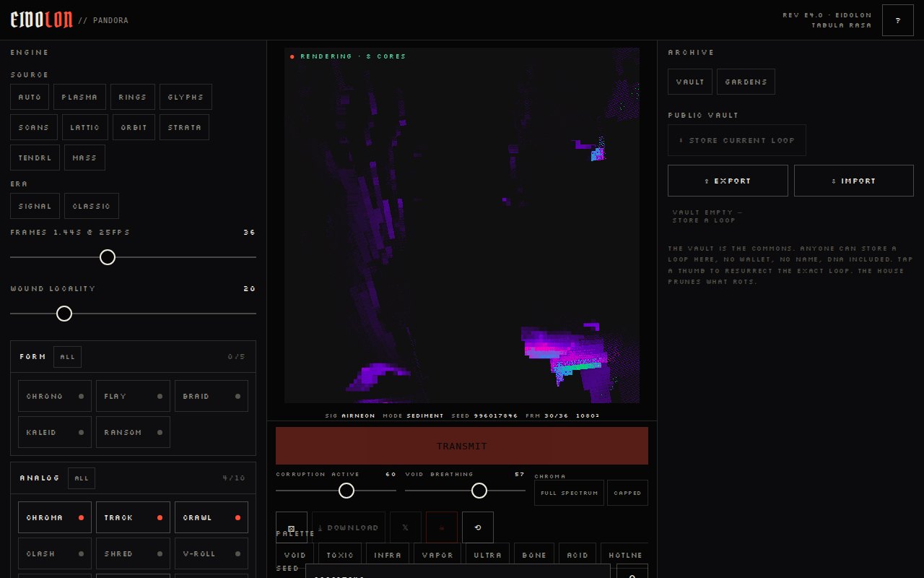Click the SEDIMENT mode text
Viewport: 924px width, 578px height.
425,416
